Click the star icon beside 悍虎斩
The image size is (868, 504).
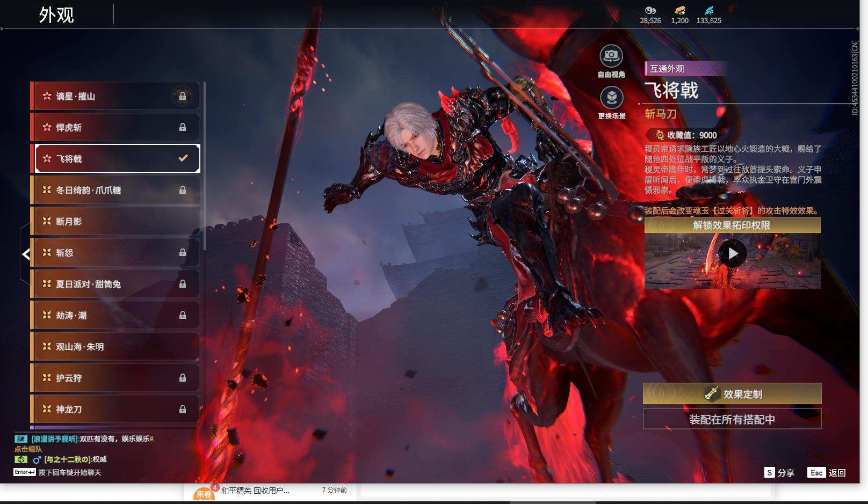tap(47, 127)
